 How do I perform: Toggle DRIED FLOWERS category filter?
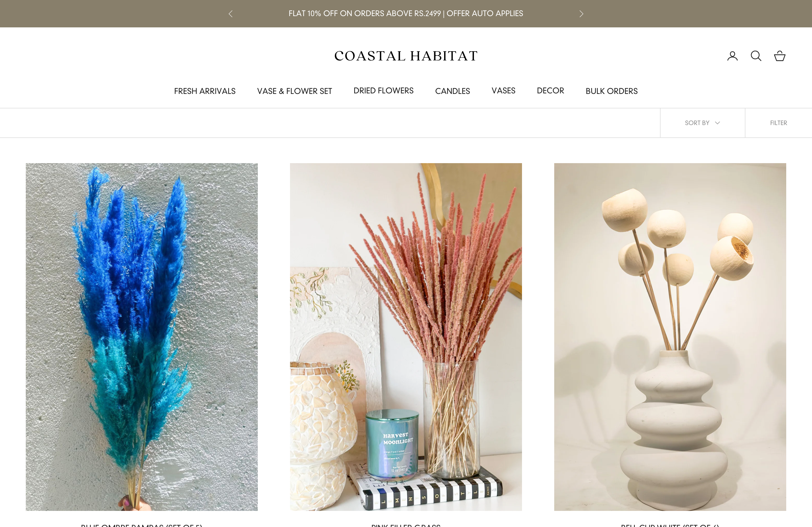(x=383, y=91)
